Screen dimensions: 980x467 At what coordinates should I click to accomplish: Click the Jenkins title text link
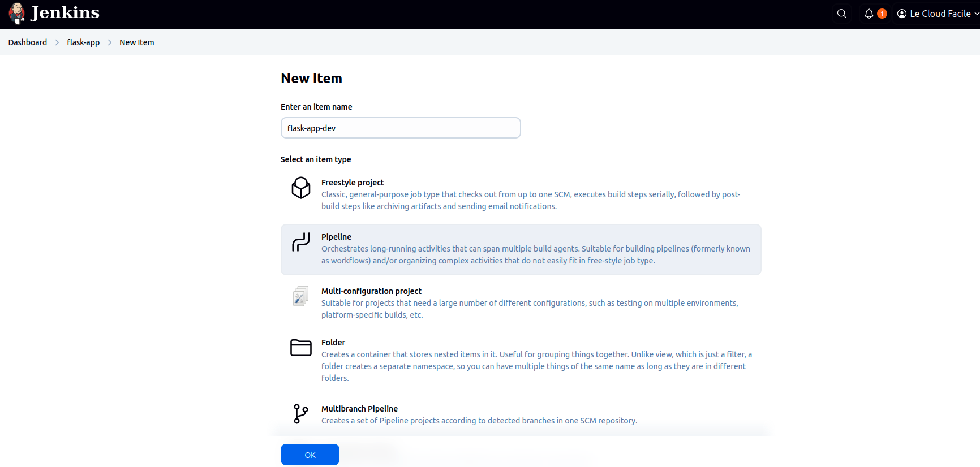pos(65,13)
